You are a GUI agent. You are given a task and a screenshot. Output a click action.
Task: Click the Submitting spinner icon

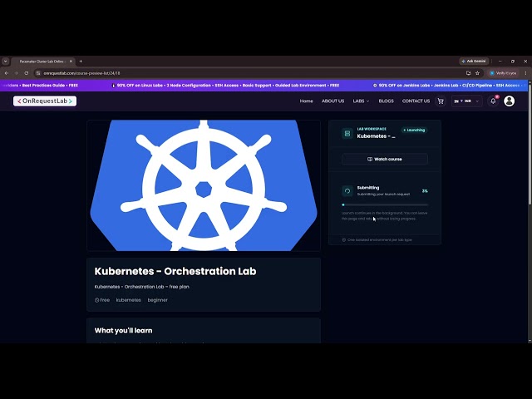click(347, 191)
